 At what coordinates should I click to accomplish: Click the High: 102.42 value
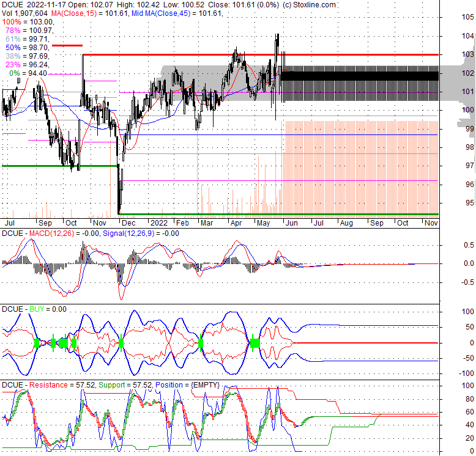(x=138, y=5)
